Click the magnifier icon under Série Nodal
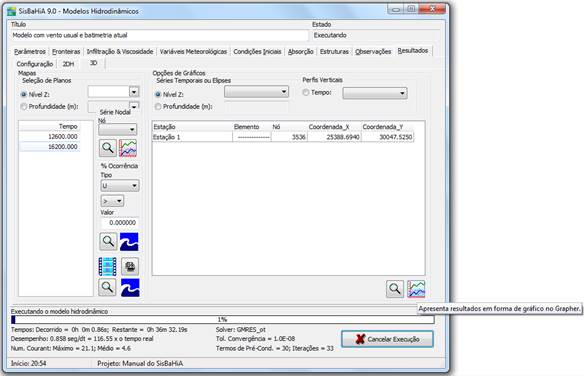 [x=108, y=148]
